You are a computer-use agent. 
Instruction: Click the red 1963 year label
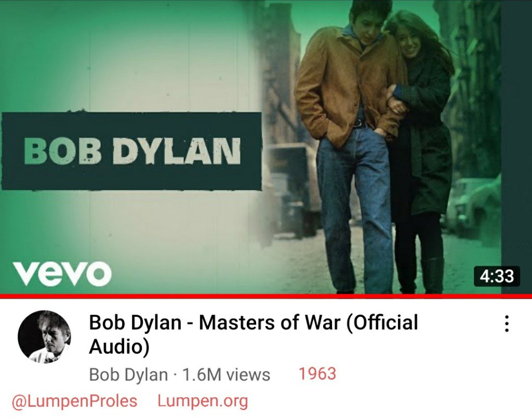(x=317, y=373)
